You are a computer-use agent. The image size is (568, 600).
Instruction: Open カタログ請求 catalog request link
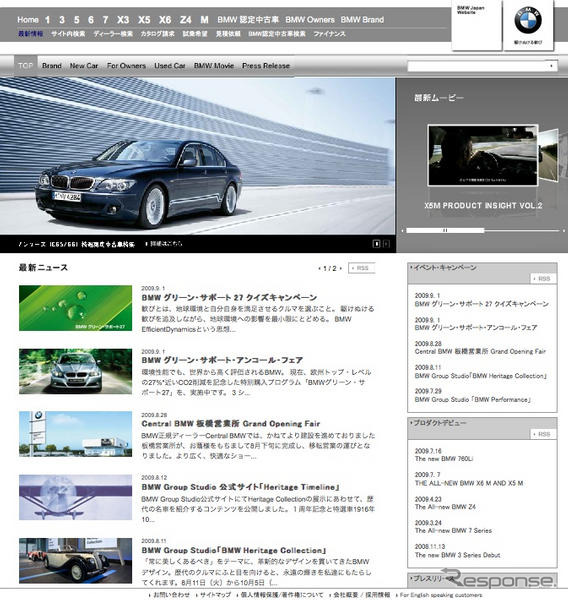click(157, 34)
